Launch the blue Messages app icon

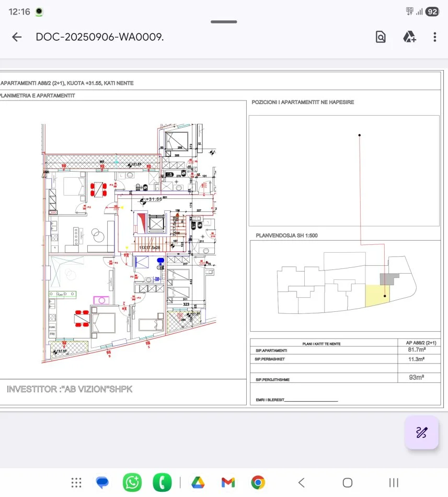(x=102, y=482)
